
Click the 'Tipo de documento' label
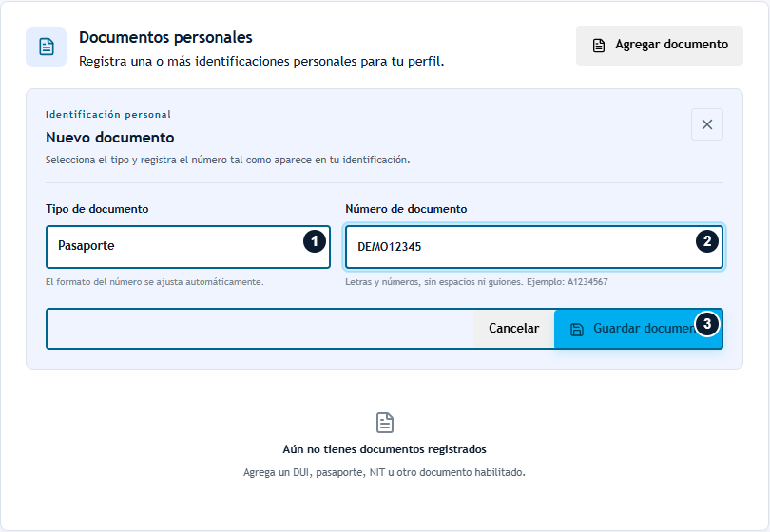(97, 209)
